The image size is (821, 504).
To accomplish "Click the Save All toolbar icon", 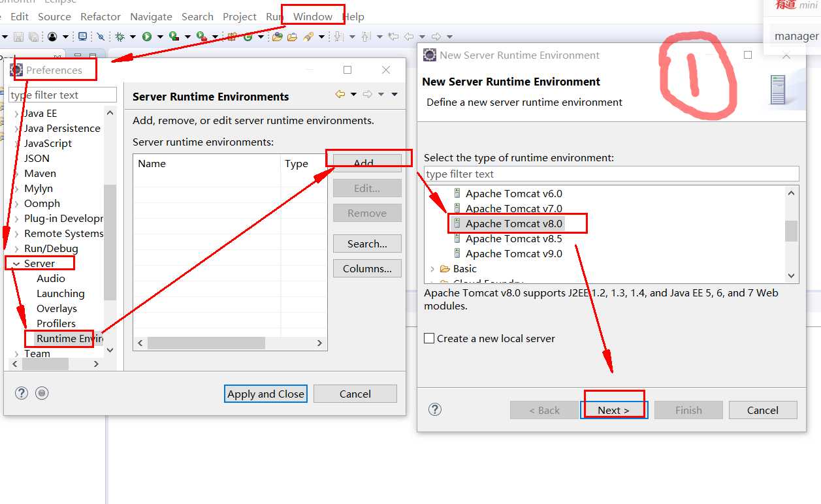I will click(33, 37).
